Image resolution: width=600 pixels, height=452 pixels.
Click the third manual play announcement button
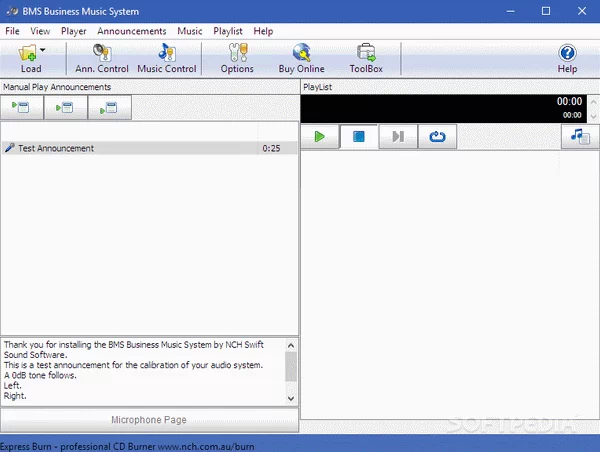(109, 108)
